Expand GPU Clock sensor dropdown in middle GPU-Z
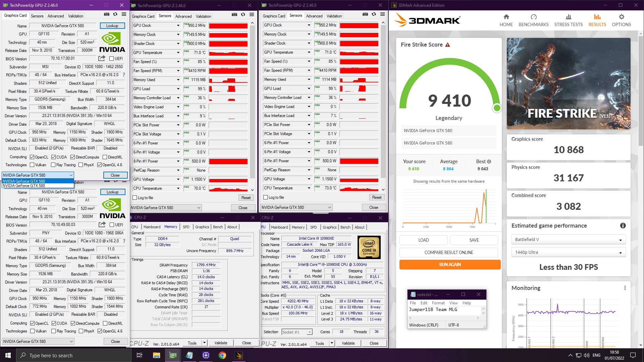The height and width of the screenshot is (362, 644). click(x=178, y=25)
